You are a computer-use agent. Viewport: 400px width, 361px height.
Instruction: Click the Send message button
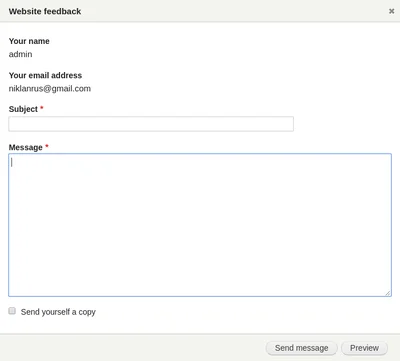301,348
